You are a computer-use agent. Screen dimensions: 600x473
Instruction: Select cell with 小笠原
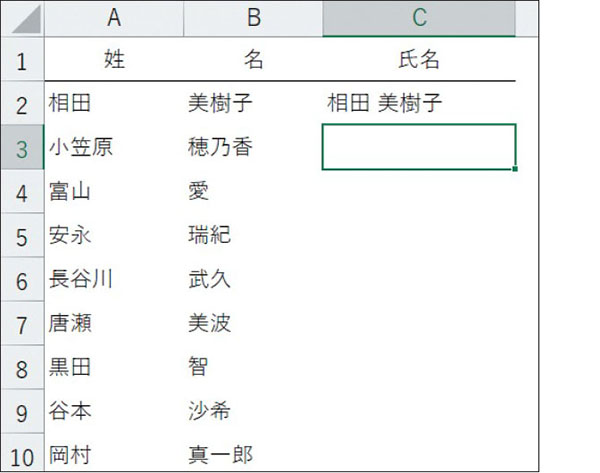click(114, 147)
